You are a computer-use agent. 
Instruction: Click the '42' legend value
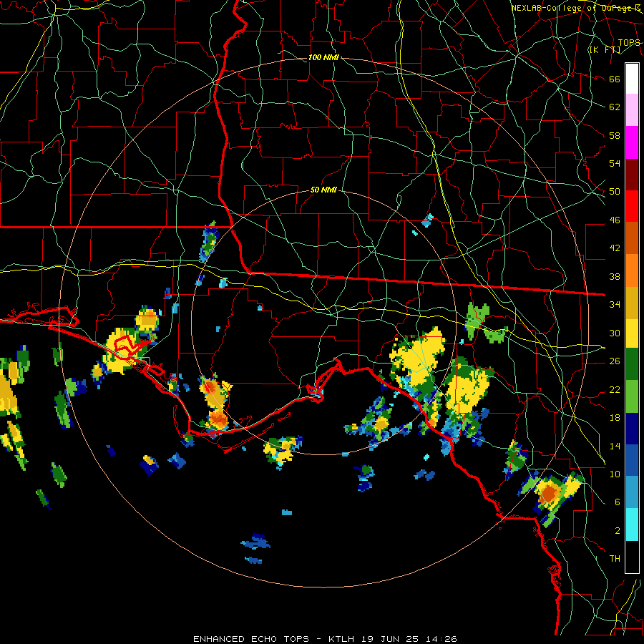(615, 248)
